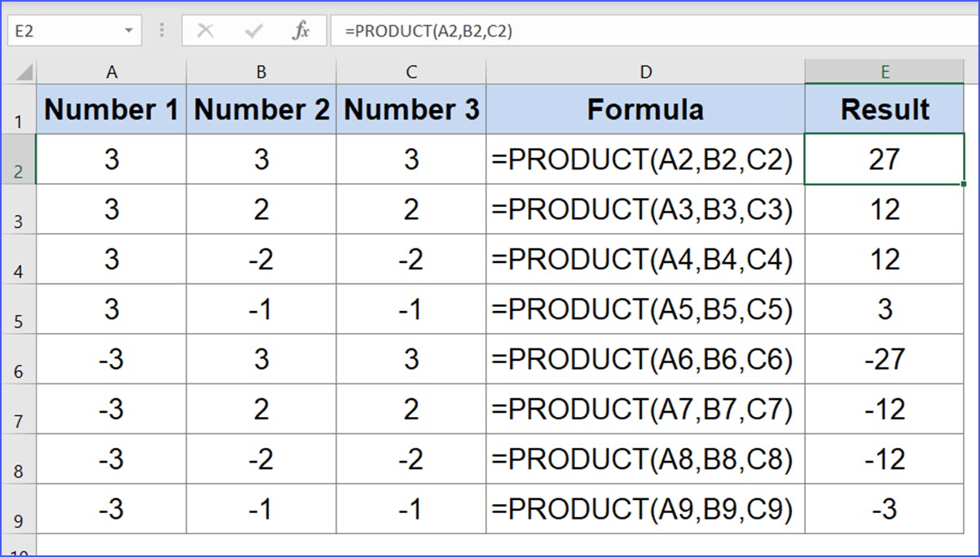Select cell E2 containing 27

pos(884,160)
